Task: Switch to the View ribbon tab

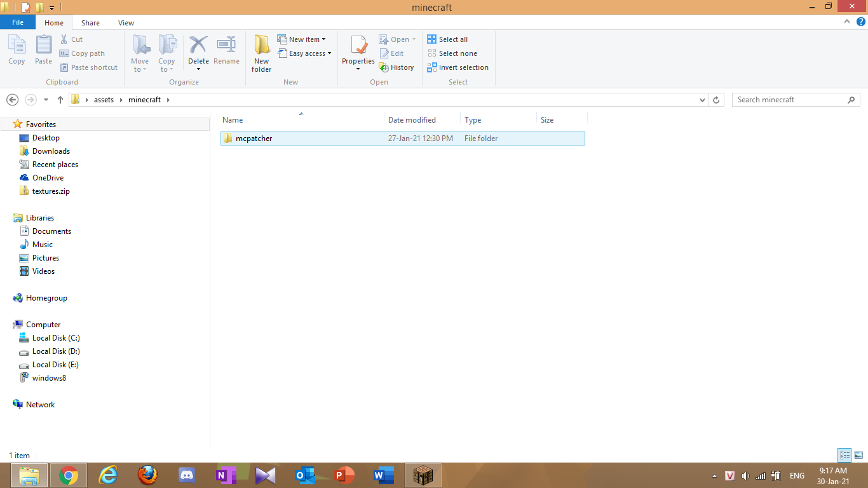Action: click(x=126, y=23)
